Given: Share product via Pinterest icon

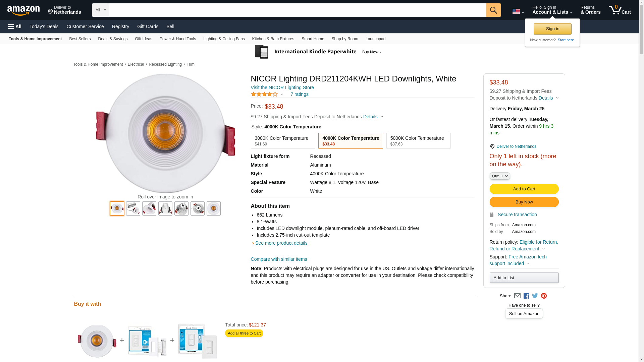Looking at the screenshot, I should coord(544,296).
